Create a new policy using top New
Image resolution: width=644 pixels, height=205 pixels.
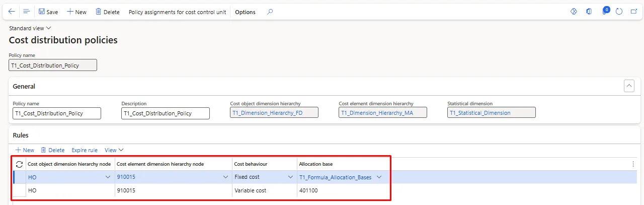(77, 12)
